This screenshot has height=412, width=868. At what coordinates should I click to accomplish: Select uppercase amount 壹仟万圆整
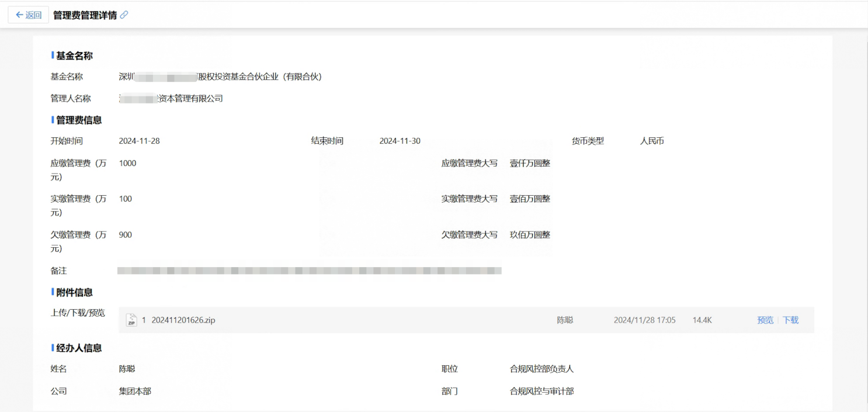point(530,164)
